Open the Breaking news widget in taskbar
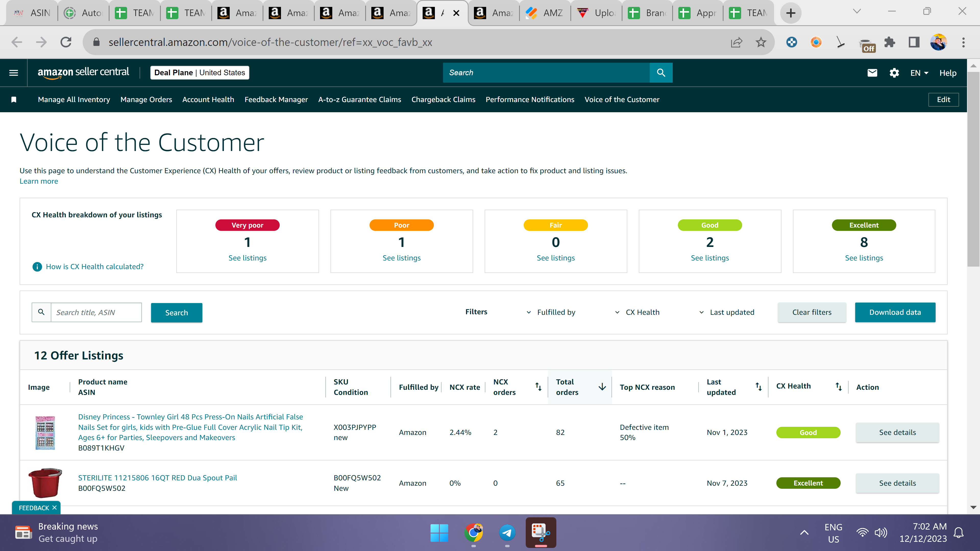 [56, 532]
